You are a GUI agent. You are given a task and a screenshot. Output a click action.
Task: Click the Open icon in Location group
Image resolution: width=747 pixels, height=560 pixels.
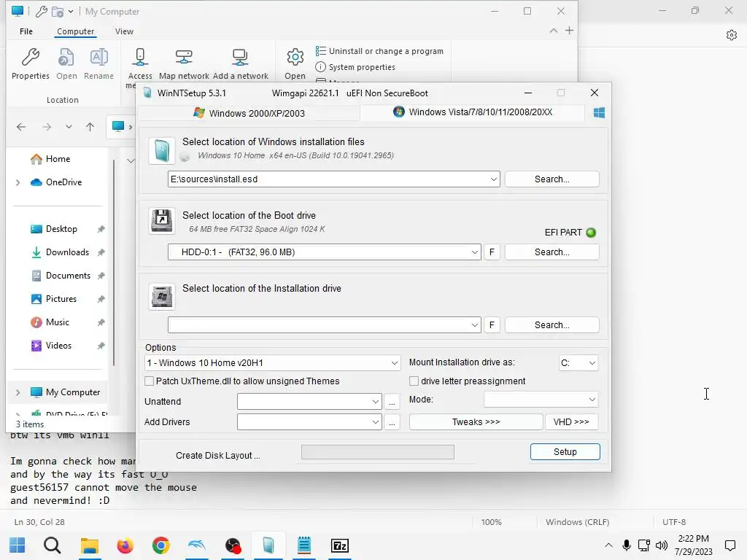(66, 58)
